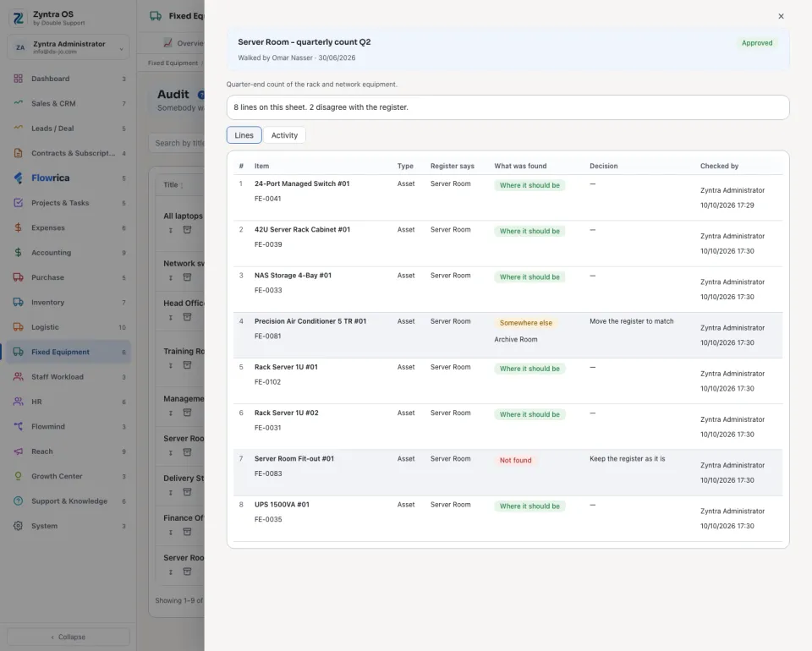The width and height of the screenshot is (812, 651).
Task: Click the sheet summary line about 8 lines
Action: click(507, 107)
